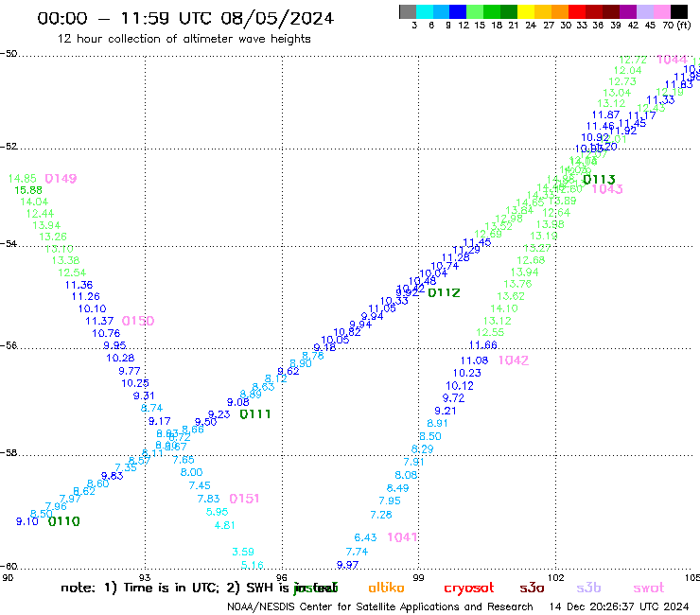The width and height of the screenshot is (700, 615).
Task: Click the cryosat satellite legend label
Action: [x=469, y=589]
